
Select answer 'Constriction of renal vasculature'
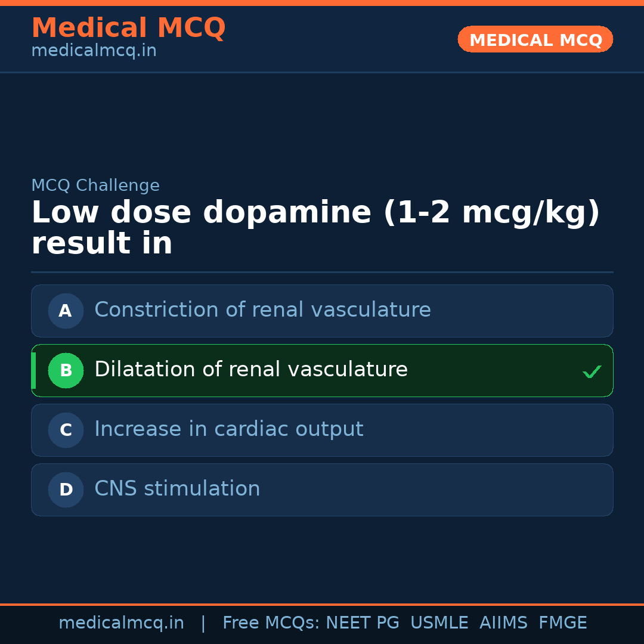coord(262,310)
